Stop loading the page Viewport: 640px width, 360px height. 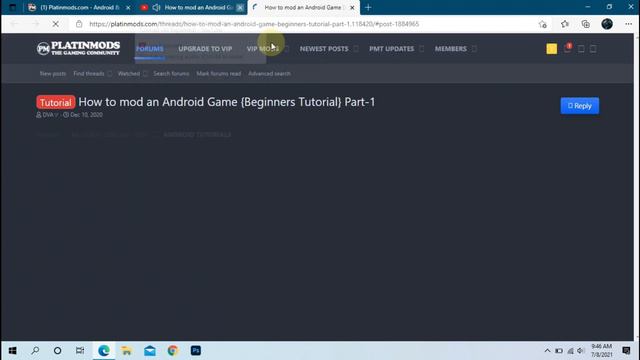pyautogui.click(x=56, y=24)
